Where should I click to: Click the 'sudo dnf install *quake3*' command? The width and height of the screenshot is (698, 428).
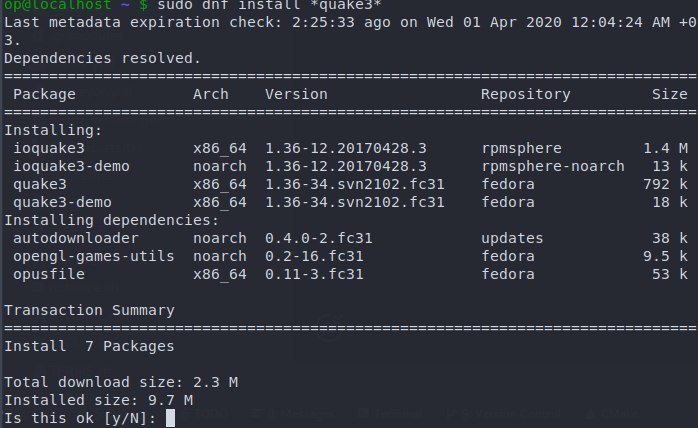[269, 5]
